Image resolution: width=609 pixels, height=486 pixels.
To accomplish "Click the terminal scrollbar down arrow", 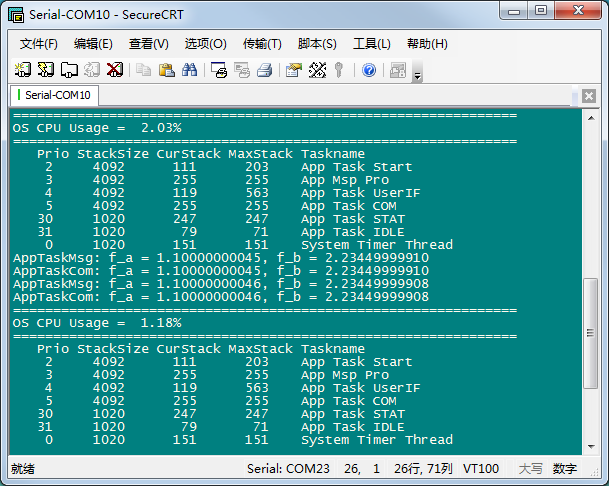I will 591,447.
